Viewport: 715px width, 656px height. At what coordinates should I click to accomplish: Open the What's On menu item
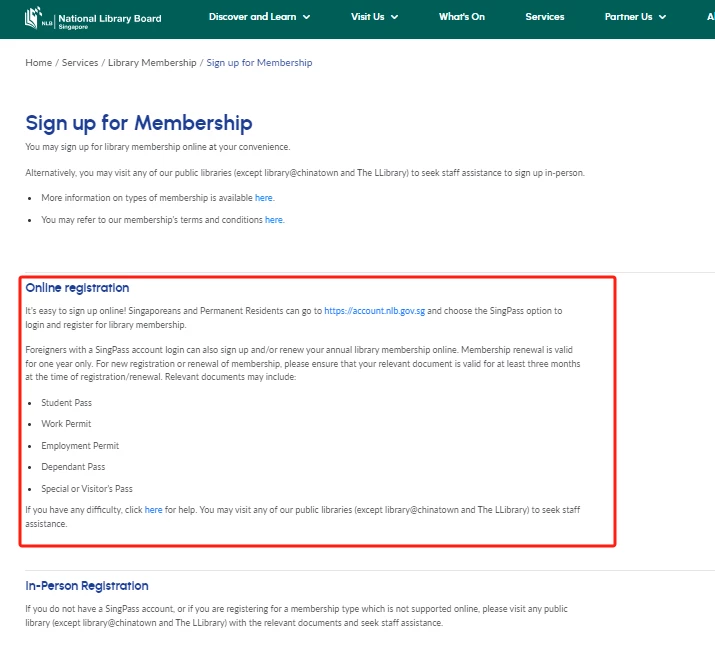pyautogui.click(x=461, y=17)
